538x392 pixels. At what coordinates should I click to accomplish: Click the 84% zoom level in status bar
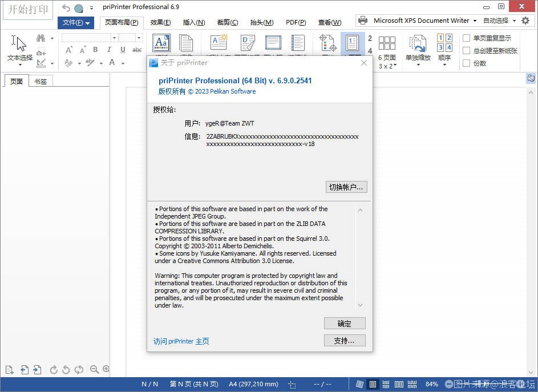pyautogui.click(x=432, y=384)
